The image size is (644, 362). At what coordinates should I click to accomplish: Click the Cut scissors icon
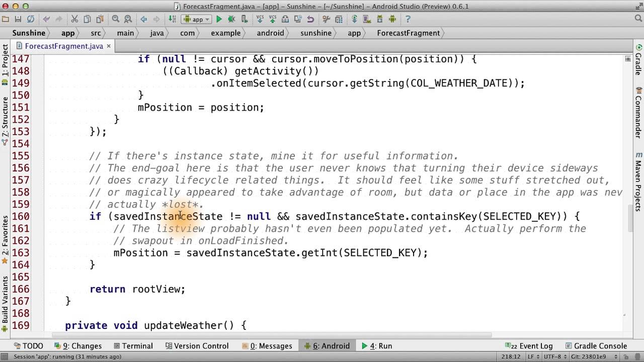pos(74,19)
